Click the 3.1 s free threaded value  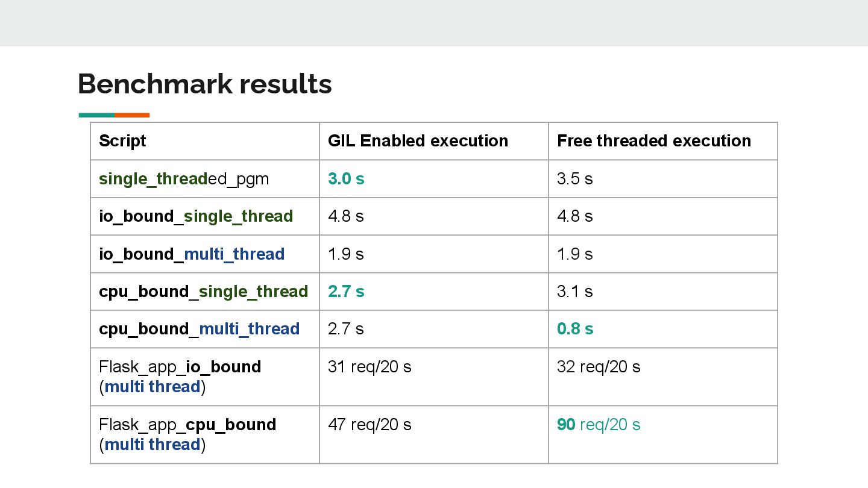(575, 292)
